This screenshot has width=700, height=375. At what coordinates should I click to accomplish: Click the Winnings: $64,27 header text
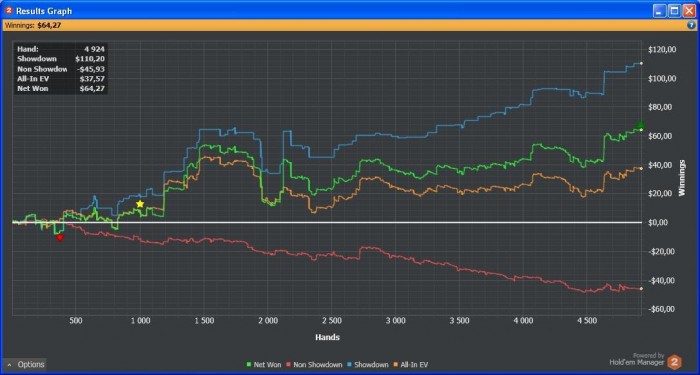tap(33, 25)
